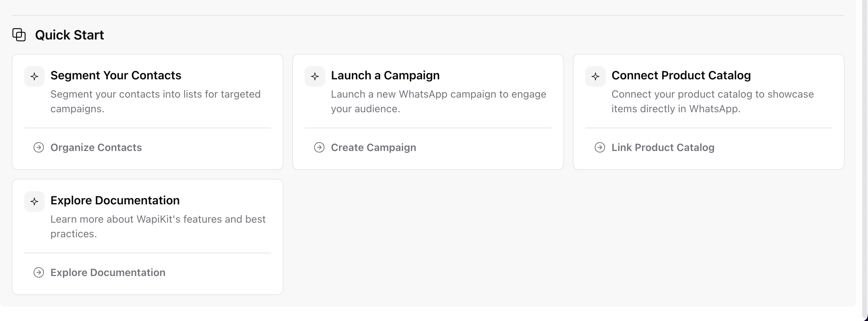
Task: Click sparkle icon beside Explore Documentation heading
Action: pos(34,201)
